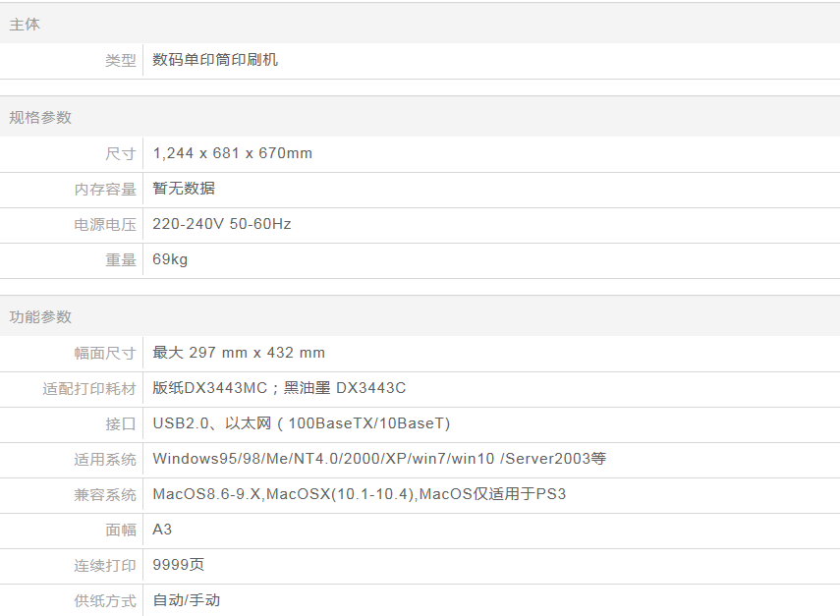This screenshot has height=616, width=840.
Task: Click the 类型 row label
Action: pos(120,60)
